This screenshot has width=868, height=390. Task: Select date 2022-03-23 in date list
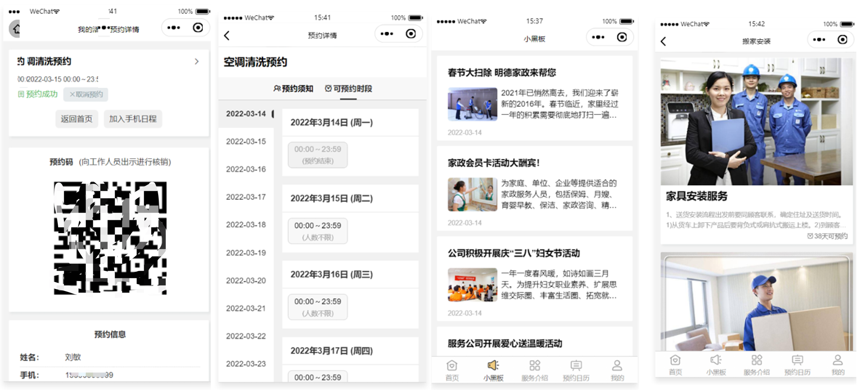coord(246,364)
